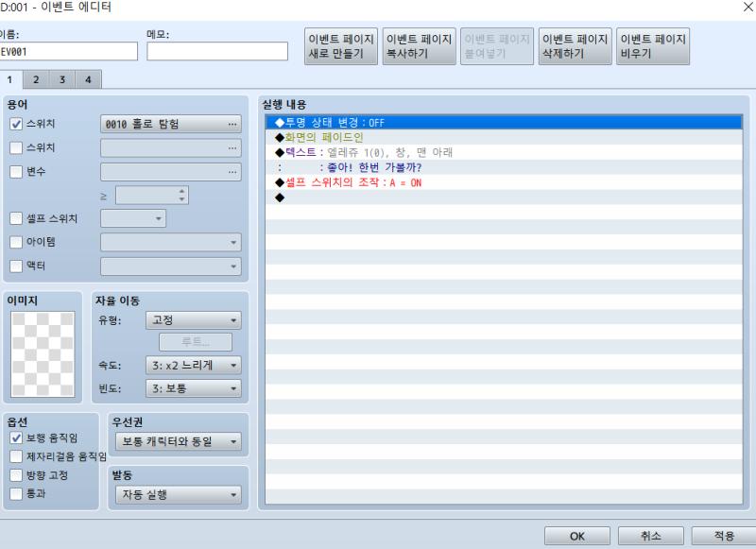Click 이벤트 페이지 새로 만들기 button
This screenshot has height=549, width=756.
pyautogui.click(x=341, y=46)
